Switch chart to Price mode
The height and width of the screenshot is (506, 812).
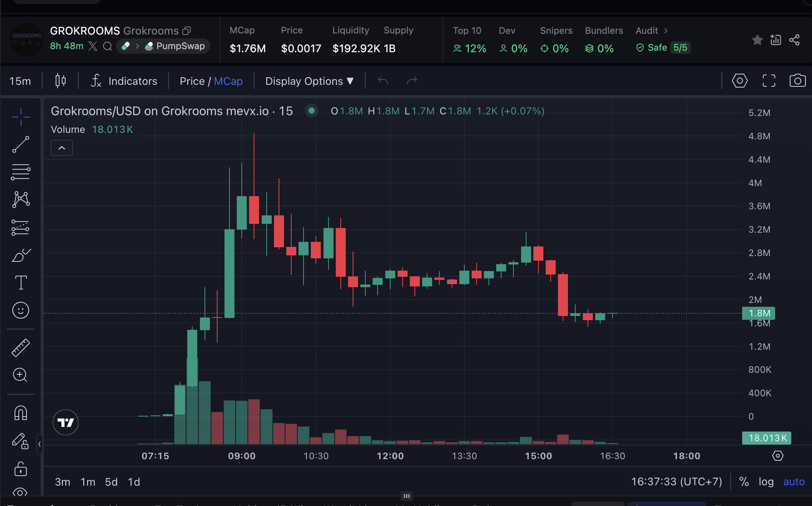tap(192, 81)
